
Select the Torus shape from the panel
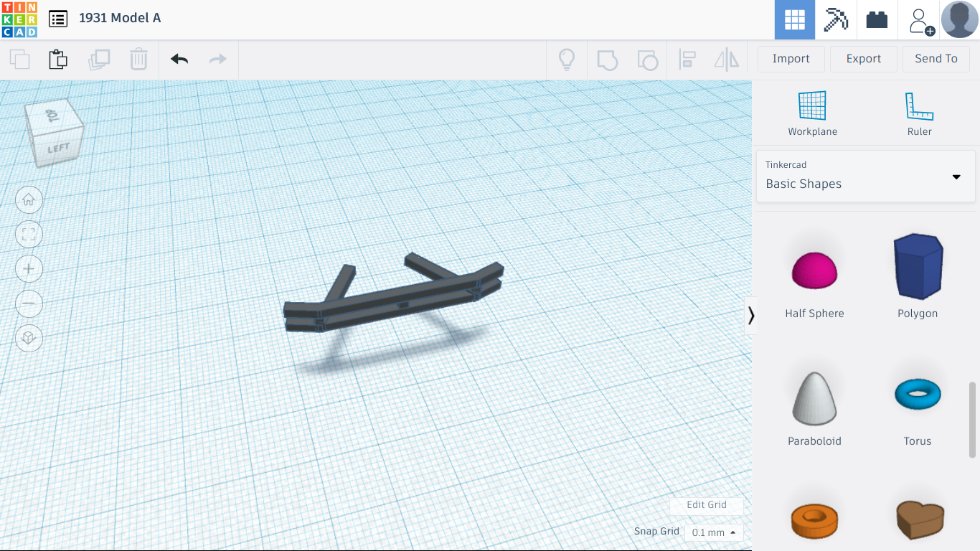918,394
